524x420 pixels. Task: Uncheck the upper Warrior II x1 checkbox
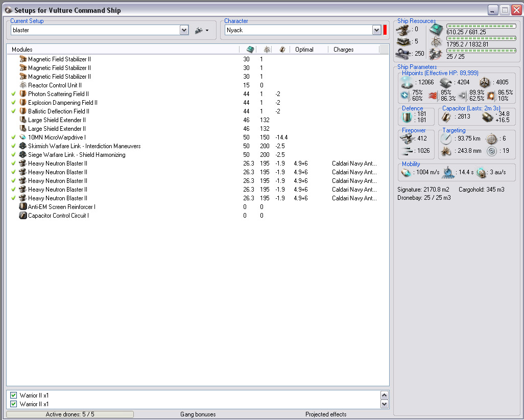[13, 395]
